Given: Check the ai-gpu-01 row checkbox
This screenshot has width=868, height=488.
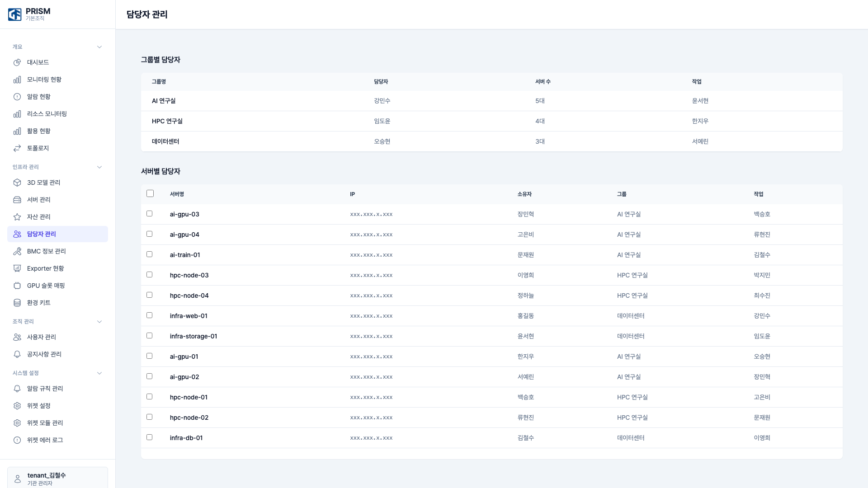Looking at the screenshot, I should point(150,356).
